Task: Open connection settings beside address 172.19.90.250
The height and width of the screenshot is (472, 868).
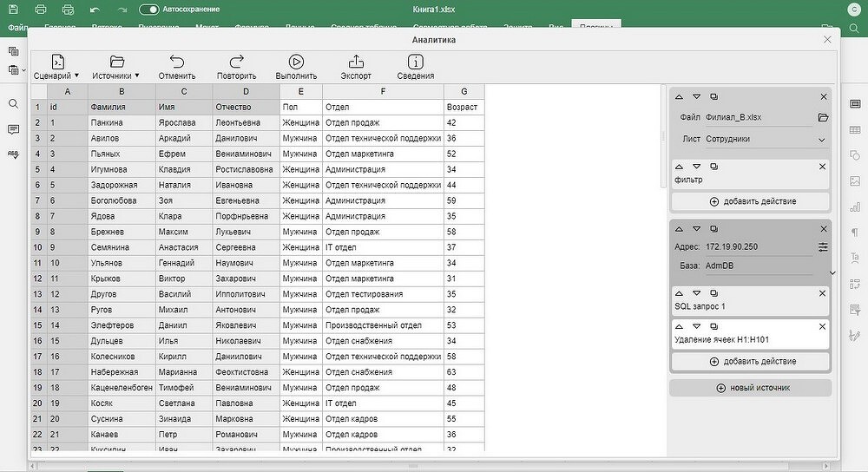Action: (x=823, y=247)
